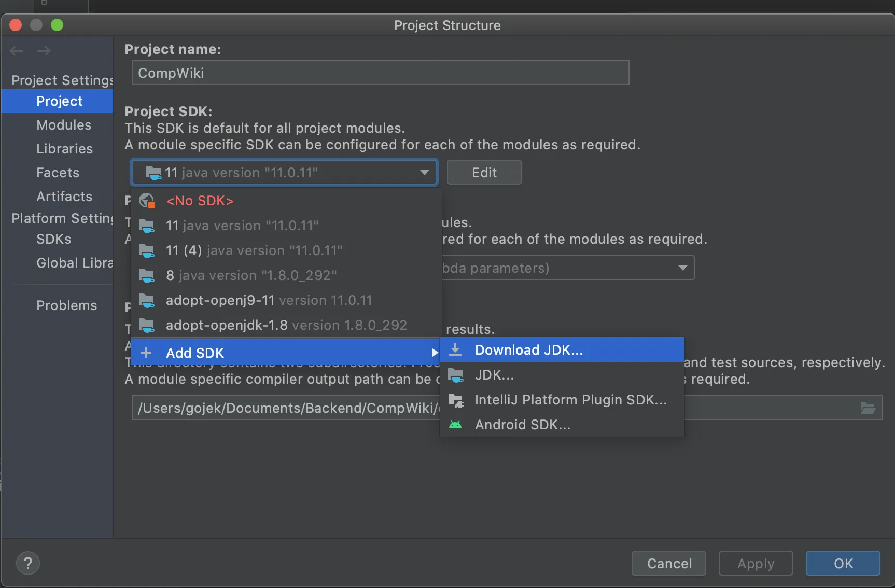Expand the language level dropdown arrow
Screen dimensions: 895x588
tap(682, 268)
